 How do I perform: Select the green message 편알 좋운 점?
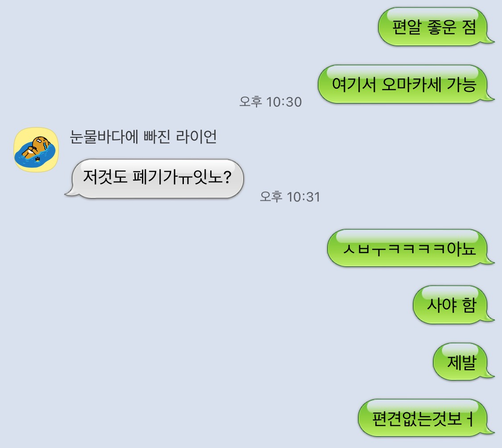click(x=433, y=27)
